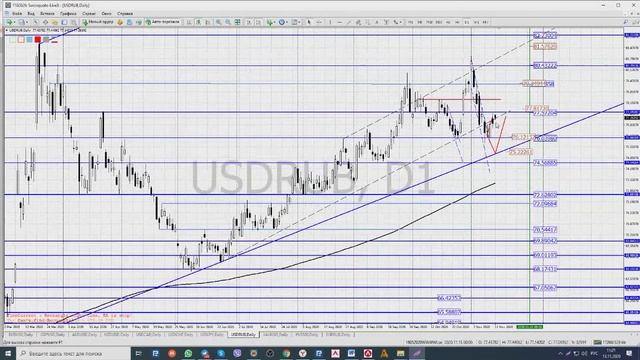This screenshot has width=640, height=360.
Task: Open the Strategy Tester icon
Action: pos(74,22)
